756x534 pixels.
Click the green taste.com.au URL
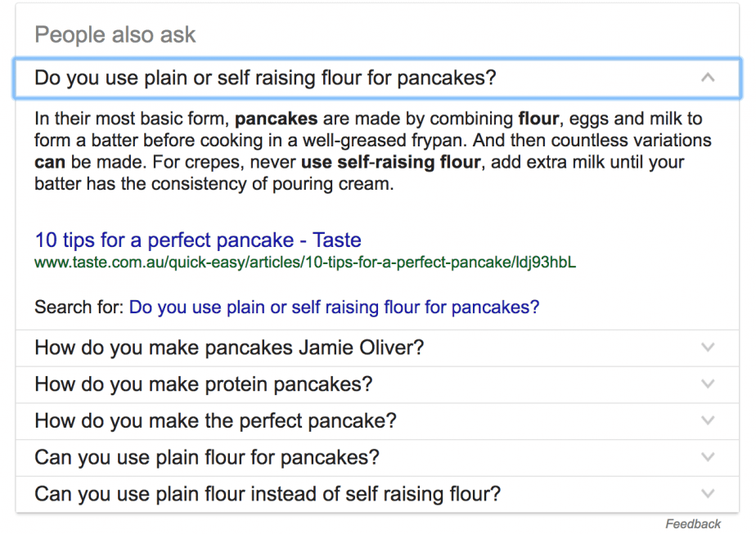(x=305, y=263)
